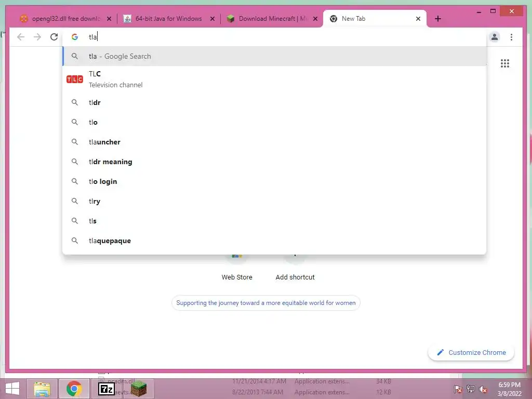Close the 64-bit Java for Windows tab
This screenshot has height=399, width=532.
point(212,19)
